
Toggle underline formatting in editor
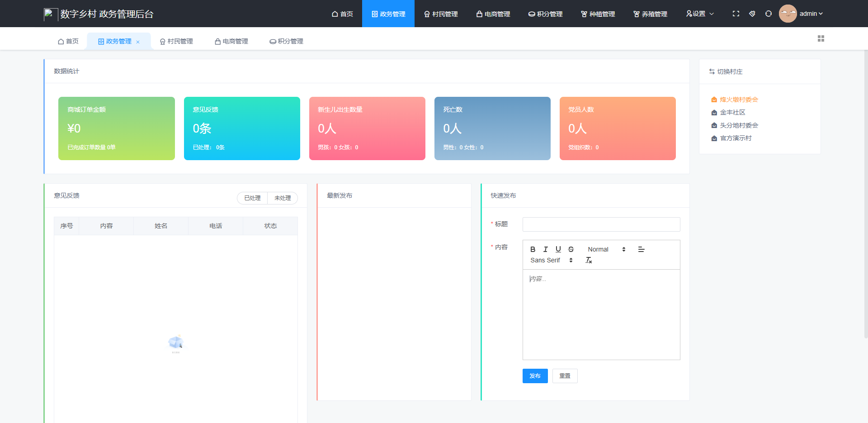click(558, 249)
